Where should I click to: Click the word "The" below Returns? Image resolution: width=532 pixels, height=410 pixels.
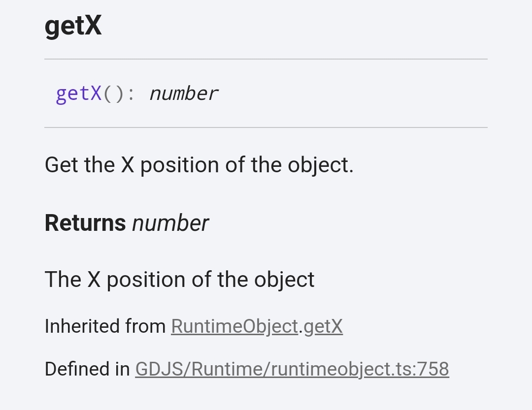pyautogui.click(x=63, y=280)
